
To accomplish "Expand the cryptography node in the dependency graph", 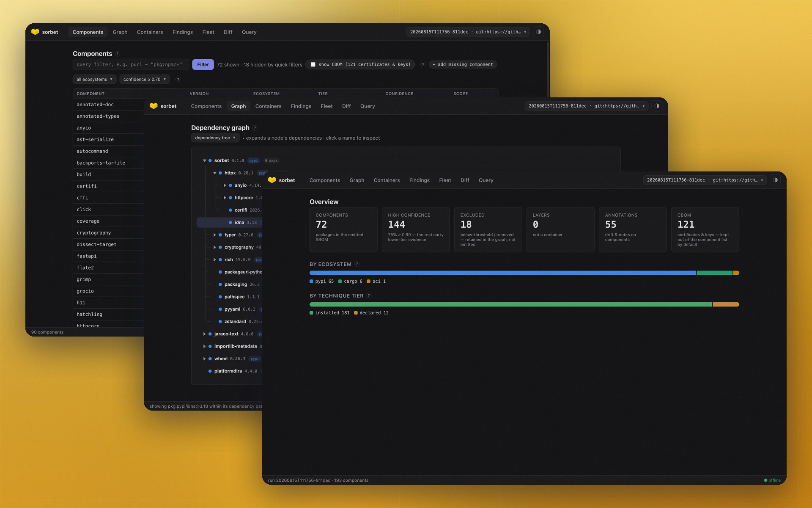I will point(214,247).
